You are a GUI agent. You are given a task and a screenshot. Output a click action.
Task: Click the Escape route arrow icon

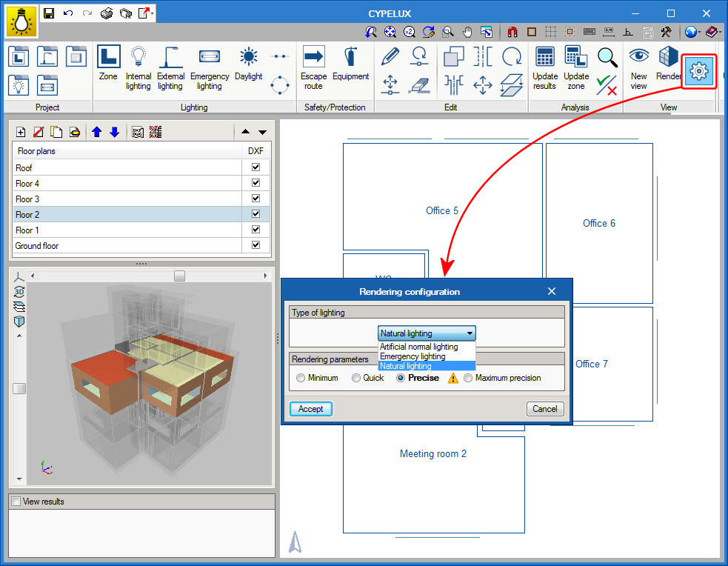[x=313, y=67]
